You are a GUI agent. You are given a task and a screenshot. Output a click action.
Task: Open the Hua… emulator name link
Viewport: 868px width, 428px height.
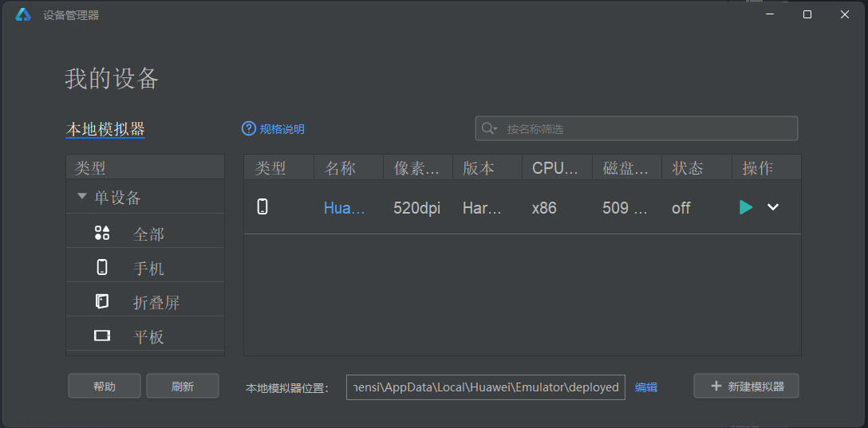tap(345, 208)
